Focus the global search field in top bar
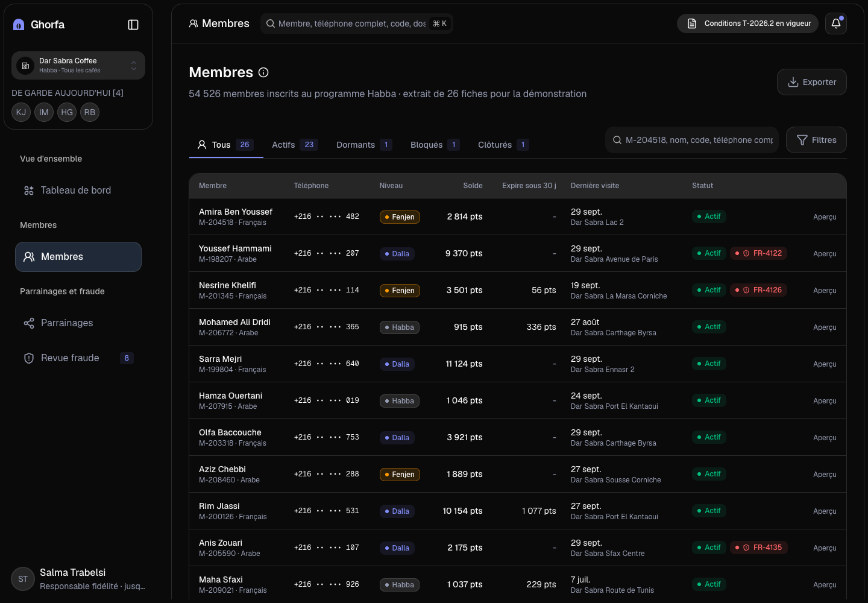Screen dimensions: 868x603 (x=357, y=24)
